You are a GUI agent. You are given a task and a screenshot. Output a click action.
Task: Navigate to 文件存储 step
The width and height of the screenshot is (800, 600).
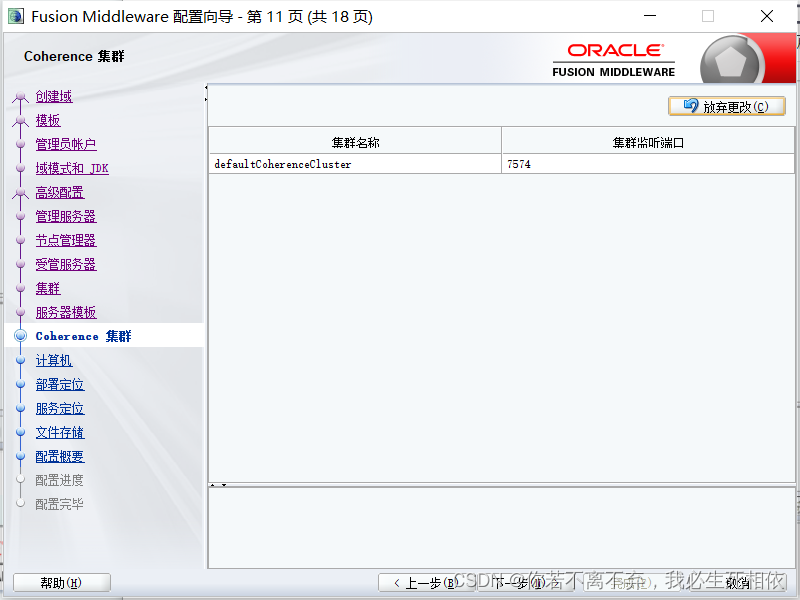click(x=60, y=432)
